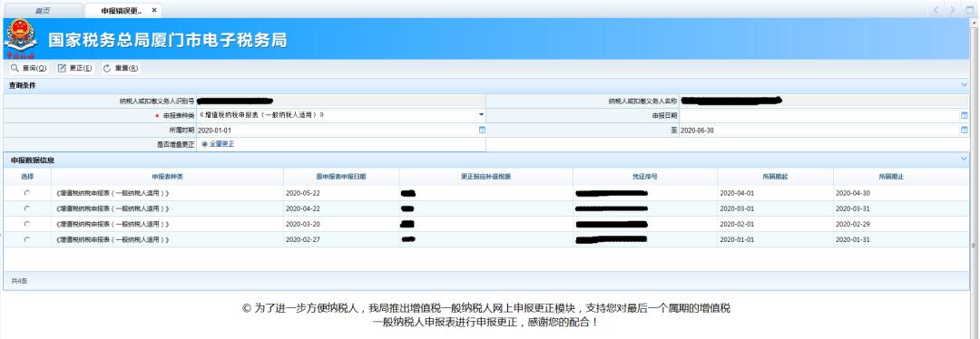Click the 所属期起 column header
Image resolution: width=980 pixels, height=339 pixels.
click(x=775, y=177)
